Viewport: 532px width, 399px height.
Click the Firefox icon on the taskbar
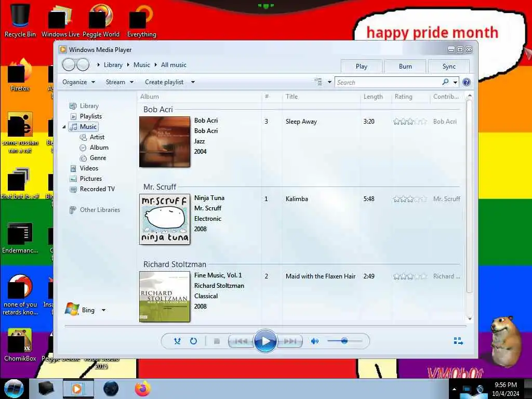pos(143,389)
